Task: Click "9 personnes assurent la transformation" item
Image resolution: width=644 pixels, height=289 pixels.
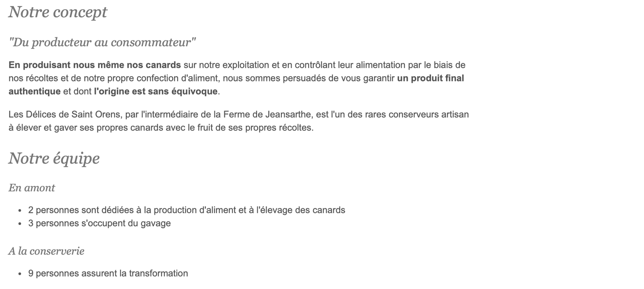Action: point(108,273)
